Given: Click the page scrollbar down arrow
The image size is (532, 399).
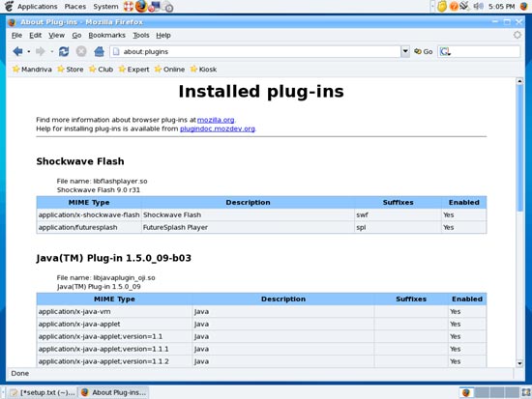Looking at the screenshot, I should [519, 363].
